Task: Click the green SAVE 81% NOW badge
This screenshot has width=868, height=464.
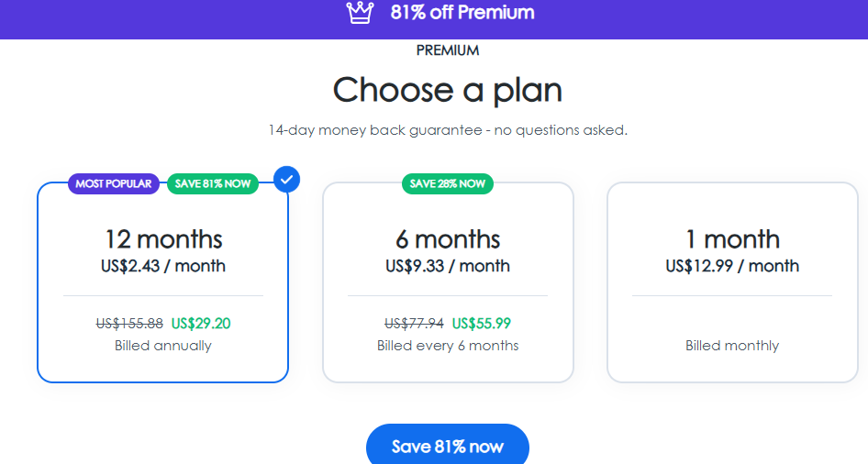Action: pos(212,183)
